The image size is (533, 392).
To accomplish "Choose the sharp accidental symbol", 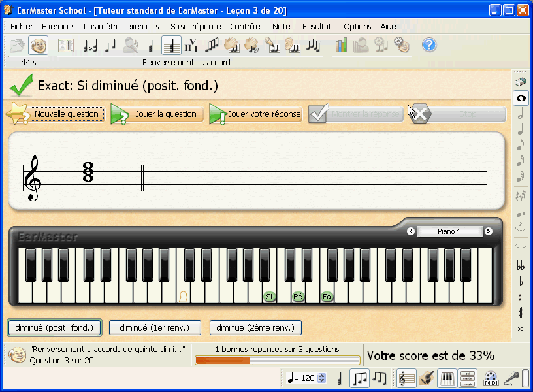I will [521, 313].
